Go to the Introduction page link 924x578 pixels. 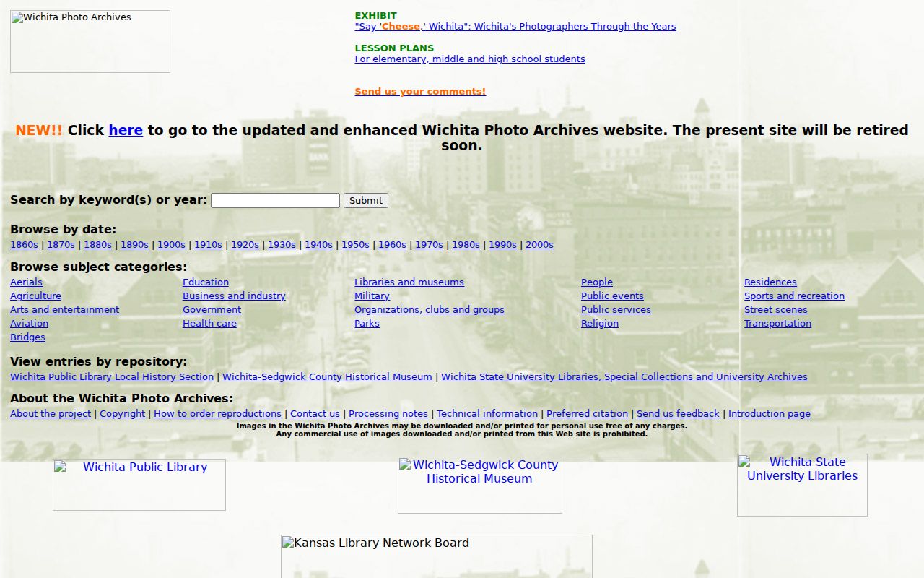click(770, 414)
